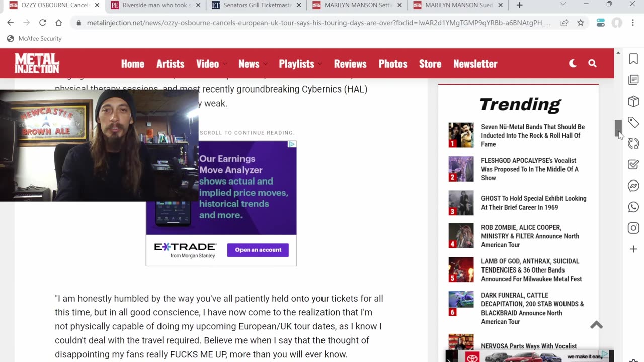This screenshot has height=362, width=644.
Task: Click the address bar URL field
Action: pyautogui.click(x=318, y=23)
